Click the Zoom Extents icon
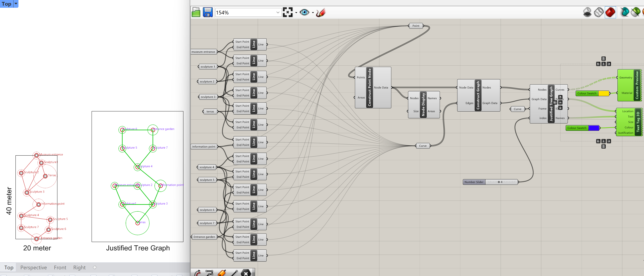The width and height of the screenshot is (644, 276). [288, 12]
